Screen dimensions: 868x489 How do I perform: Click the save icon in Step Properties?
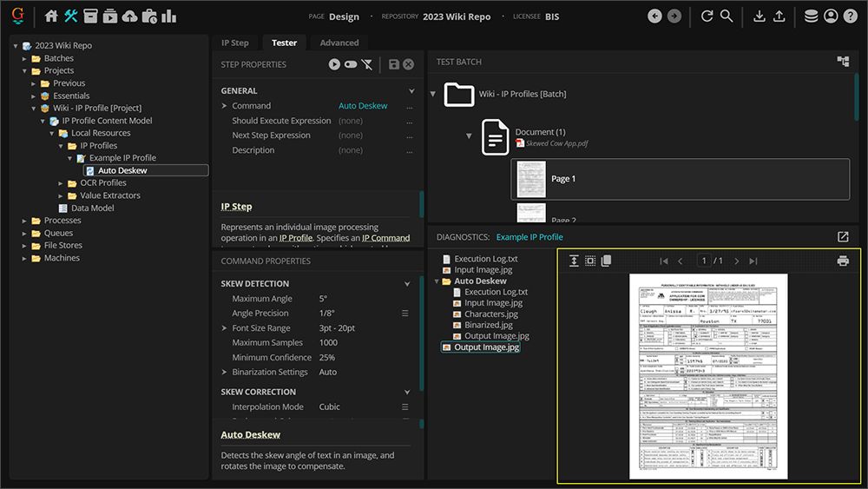click(394, 64)
